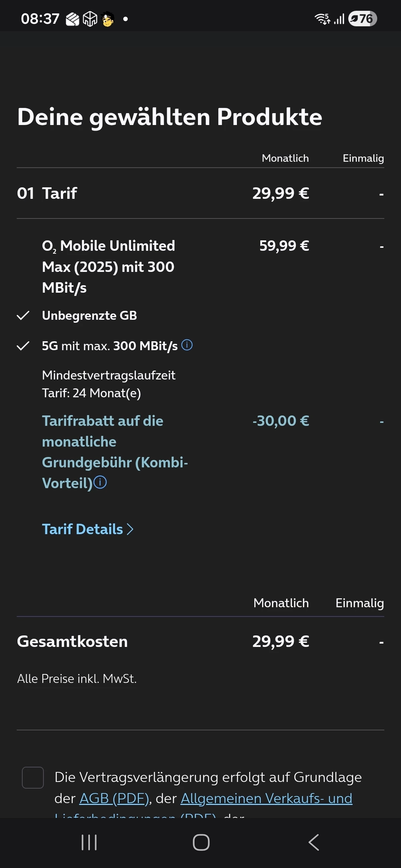Tap info icon after Kombi-Vorteil
The width and height of the screenshot is (401, 868).
(x=100, y=483)
